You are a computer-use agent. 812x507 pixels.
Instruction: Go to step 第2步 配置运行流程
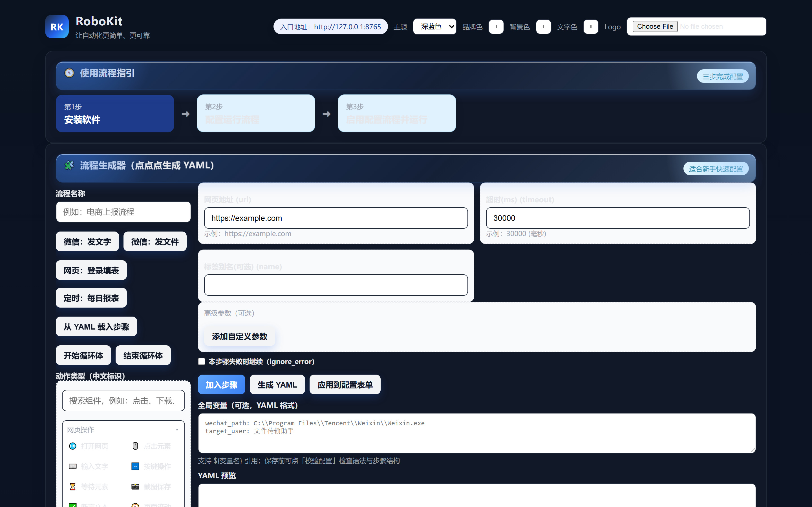[256, 113]
